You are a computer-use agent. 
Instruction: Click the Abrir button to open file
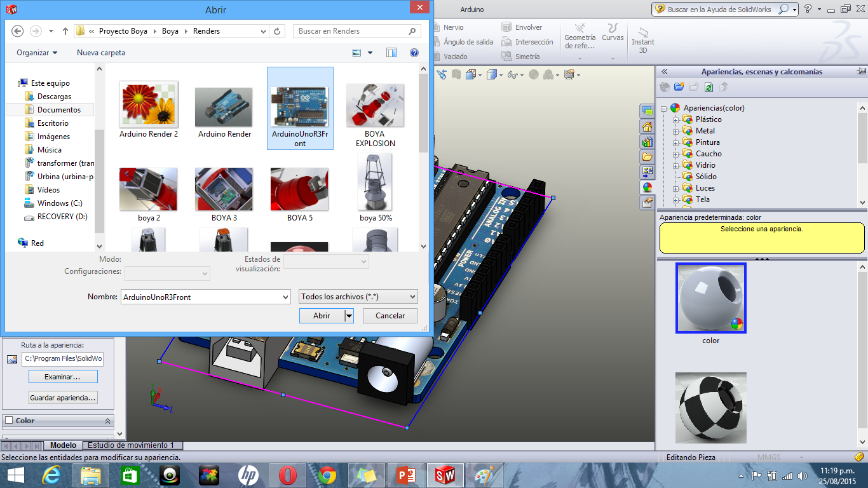pyautogui.click(x=322, y=316)
